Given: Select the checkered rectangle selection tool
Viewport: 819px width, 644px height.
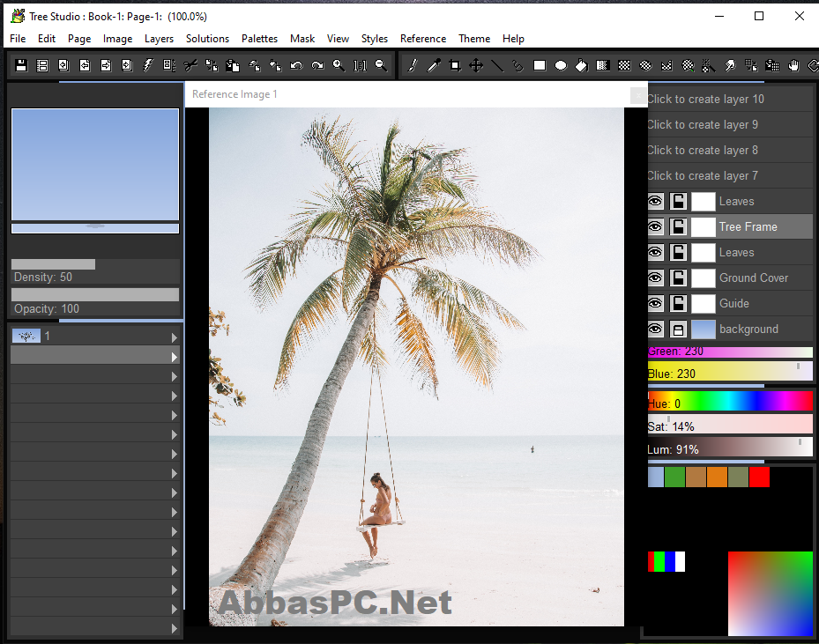Looking at the screenshot, I should click(624, 65).
